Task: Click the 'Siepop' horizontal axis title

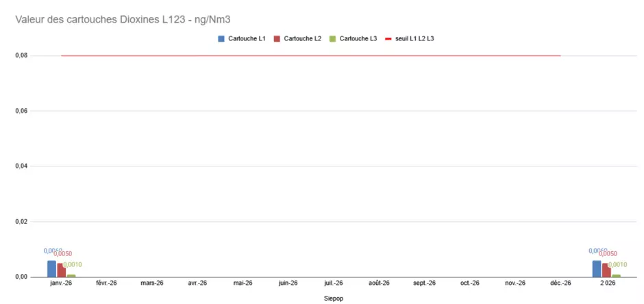Action: [333, 299]
